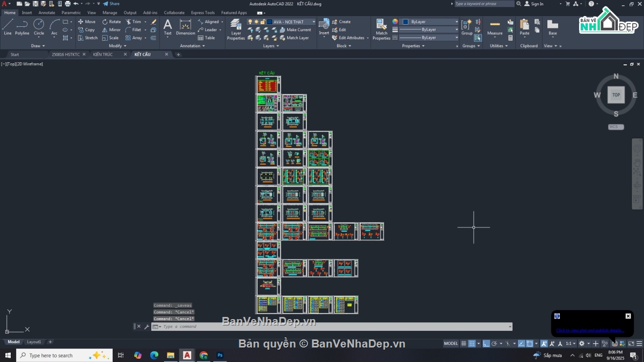This screenshot has width=644, height=362.
Task: Click the Match Properties tool
Action: point(381,29)
